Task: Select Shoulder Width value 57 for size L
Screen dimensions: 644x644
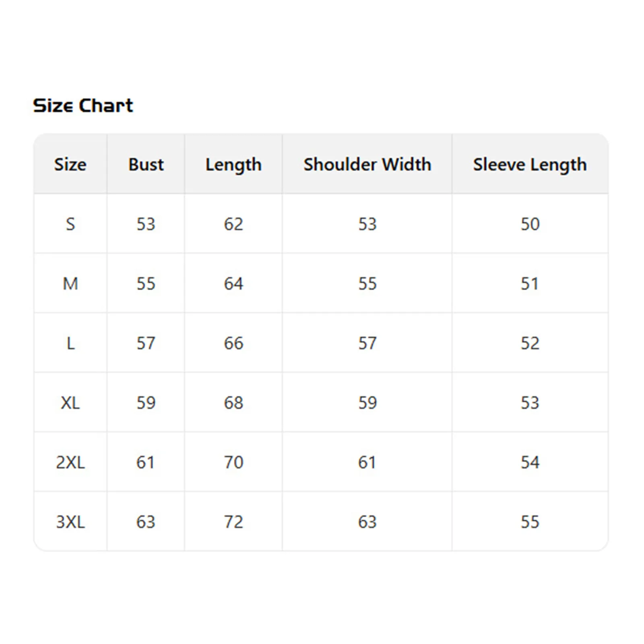Action: click(367, 343)
